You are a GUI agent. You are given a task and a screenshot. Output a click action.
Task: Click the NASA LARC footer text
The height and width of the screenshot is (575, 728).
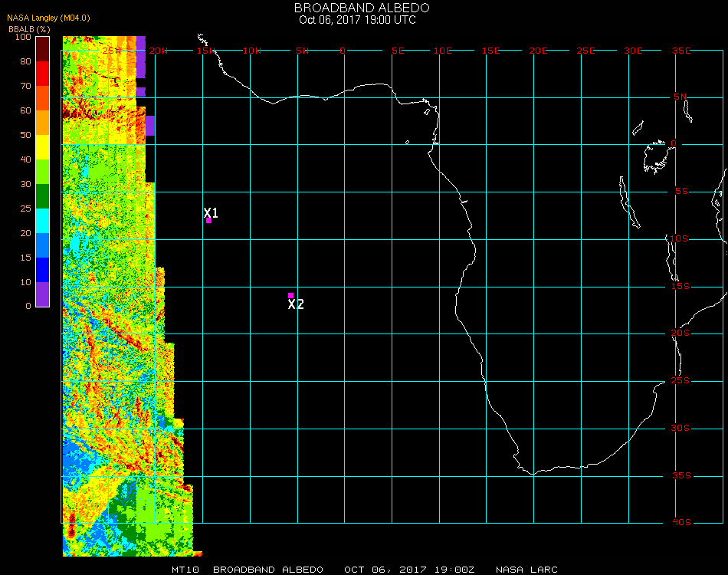click(526, 570)
